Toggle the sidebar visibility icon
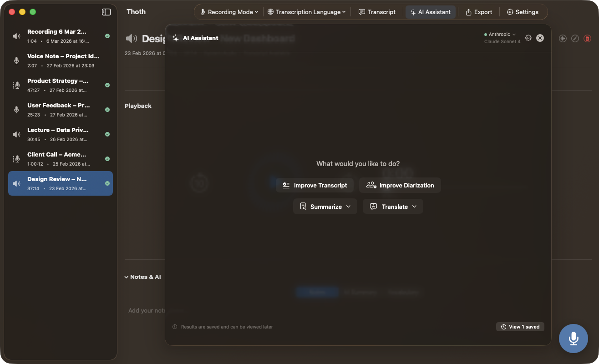The image size is (599, 364). click(106, 12)
